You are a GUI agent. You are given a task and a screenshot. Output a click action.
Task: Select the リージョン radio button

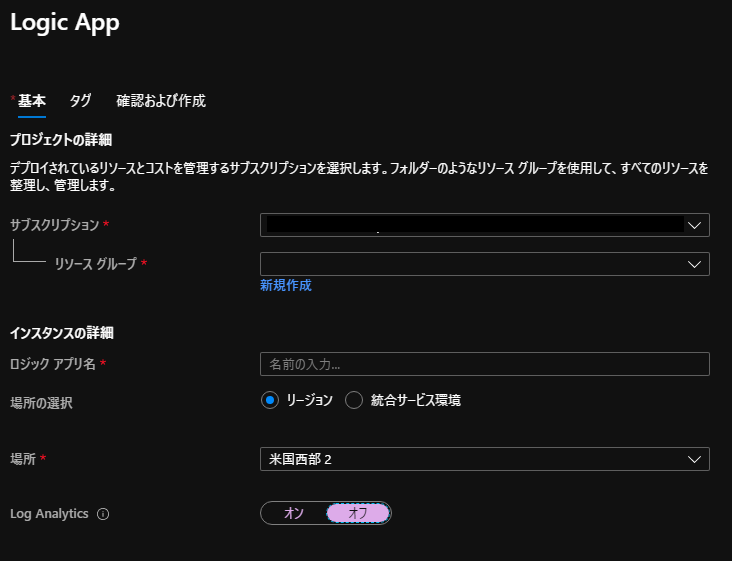pos(270,400)
